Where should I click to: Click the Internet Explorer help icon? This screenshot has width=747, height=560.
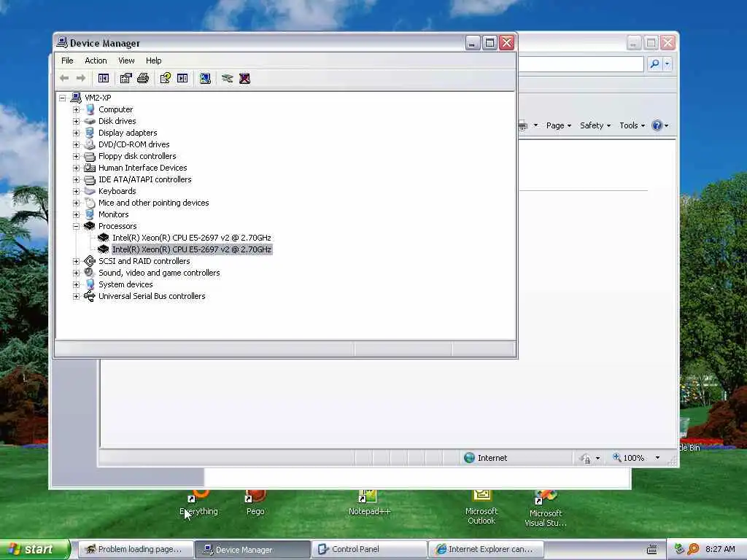click(x=657, y=125)
